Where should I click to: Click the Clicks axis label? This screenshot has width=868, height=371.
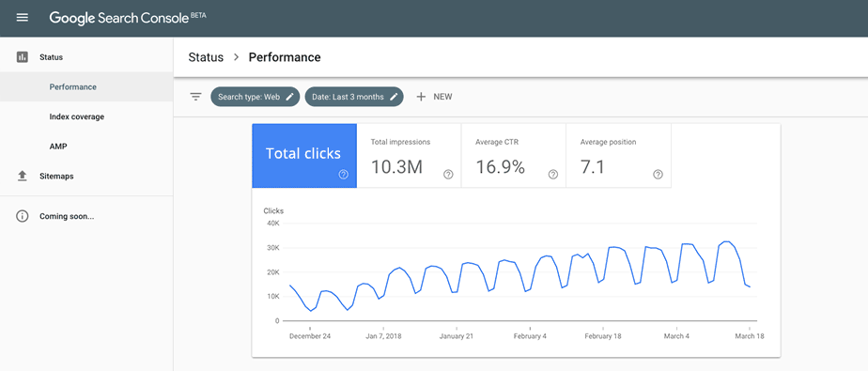(273, 211)
